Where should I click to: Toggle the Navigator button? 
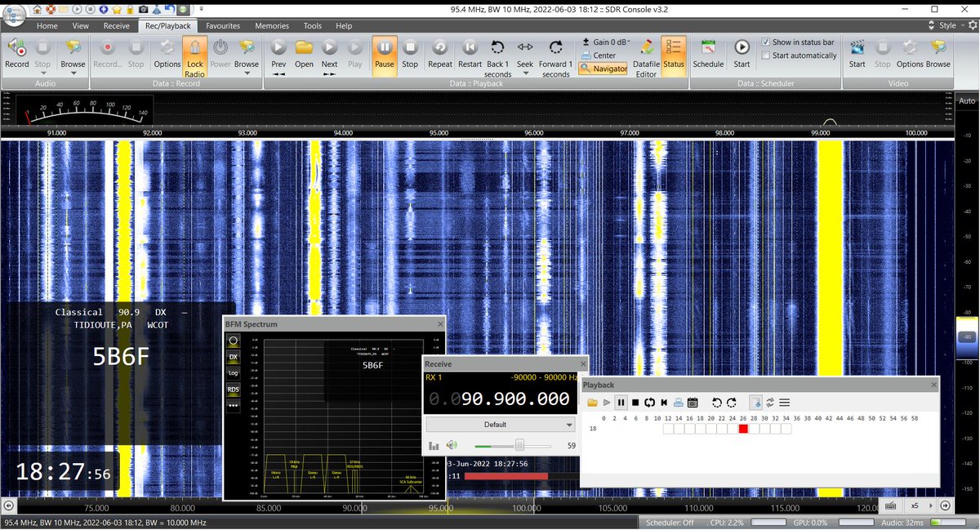pyautogui.click(x=604, y=69)
